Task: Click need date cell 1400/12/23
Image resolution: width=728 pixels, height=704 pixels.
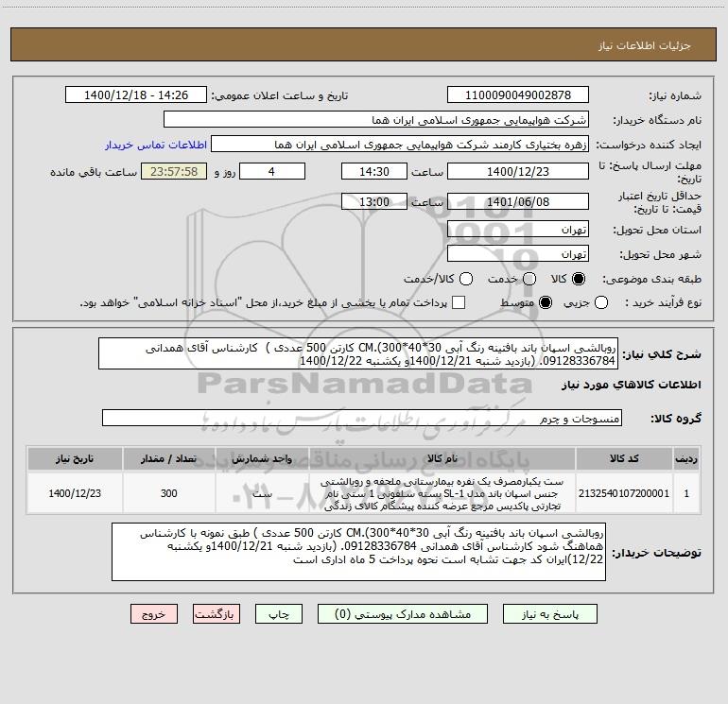Action: [x=75, y=493]
